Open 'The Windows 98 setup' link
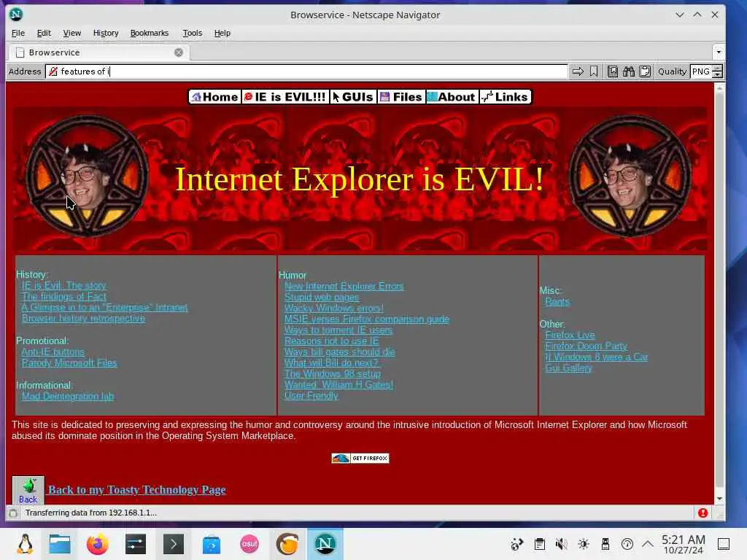The image size is (747, 560). pyautogui.click(x=333, y=374)
